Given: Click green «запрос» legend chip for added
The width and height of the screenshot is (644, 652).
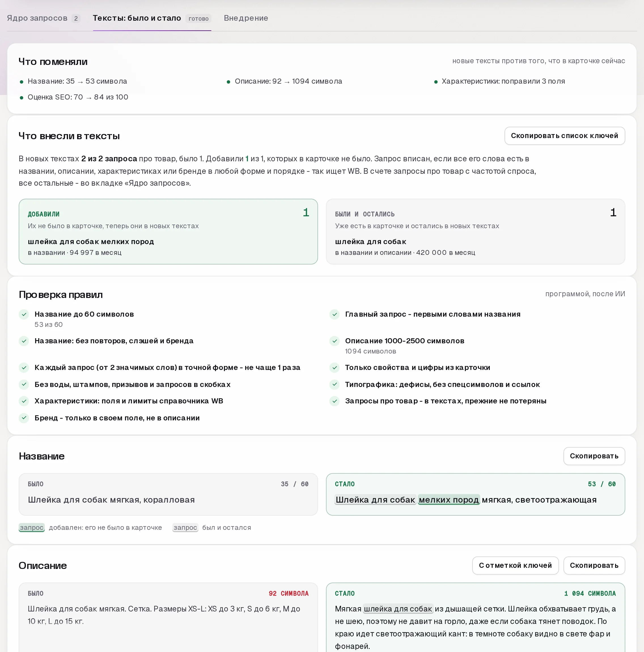Looking at the screenshot, I should (32, 528).
